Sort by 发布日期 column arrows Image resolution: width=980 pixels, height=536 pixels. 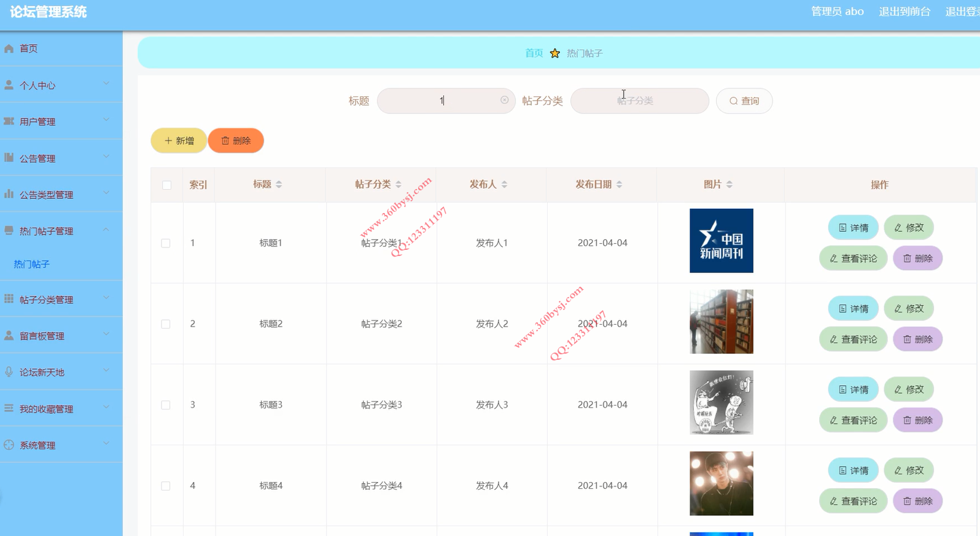(619, 184)
